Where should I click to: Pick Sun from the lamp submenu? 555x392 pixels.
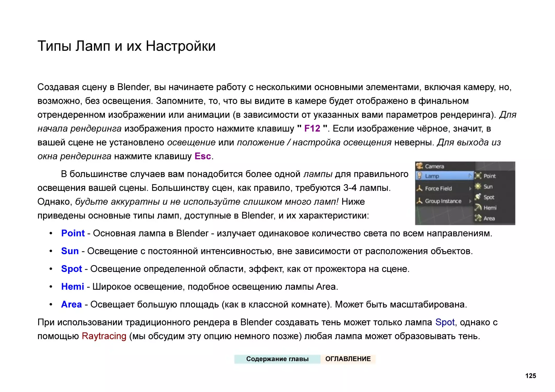[495, 187]
